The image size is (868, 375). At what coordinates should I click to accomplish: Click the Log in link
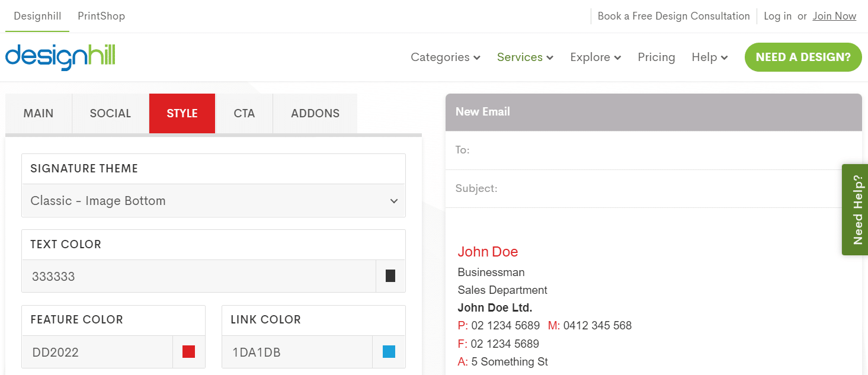777,16
